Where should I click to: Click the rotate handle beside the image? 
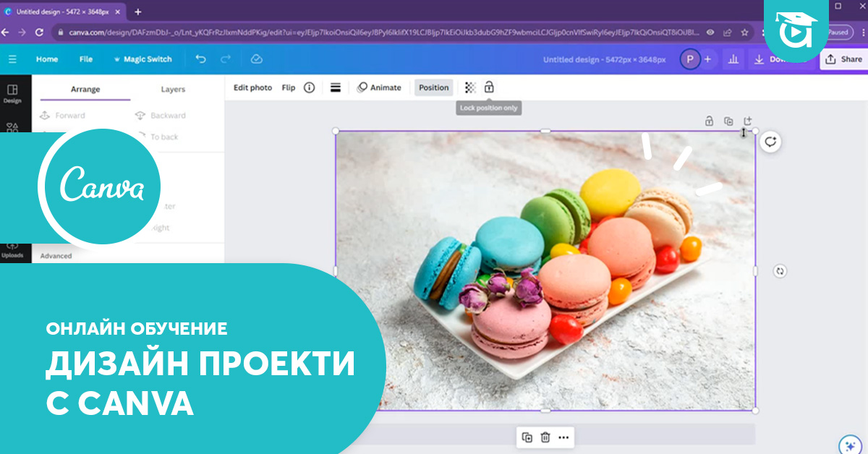[x=780, y=271]
